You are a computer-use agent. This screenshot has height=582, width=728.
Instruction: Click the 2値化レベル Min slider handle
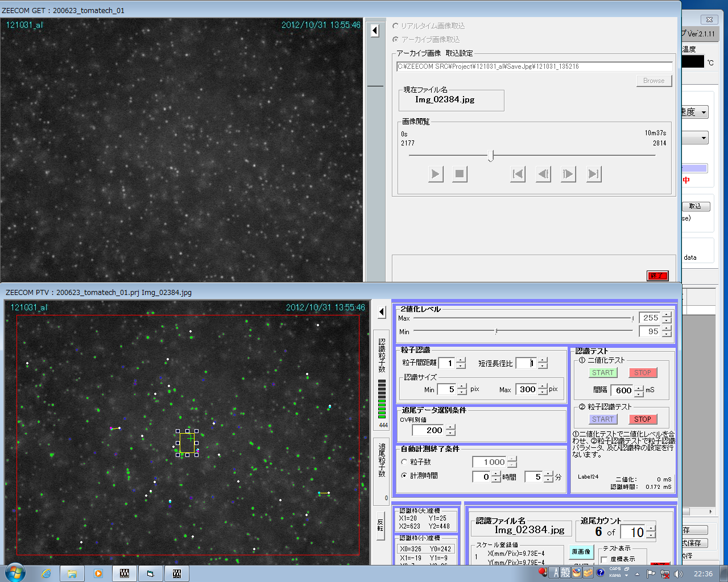(x=496, y=331)
